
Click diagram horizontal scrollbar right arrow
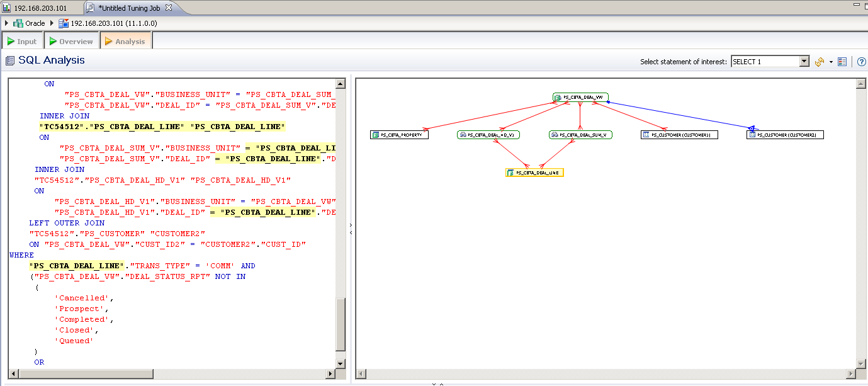point(850,374)
